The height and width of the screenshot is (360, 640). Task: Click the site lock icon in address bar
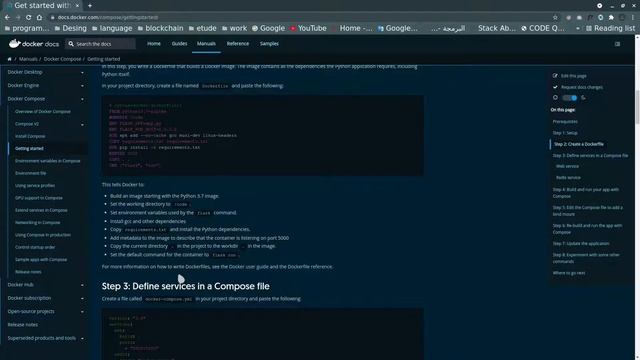[x=52, y=18]
